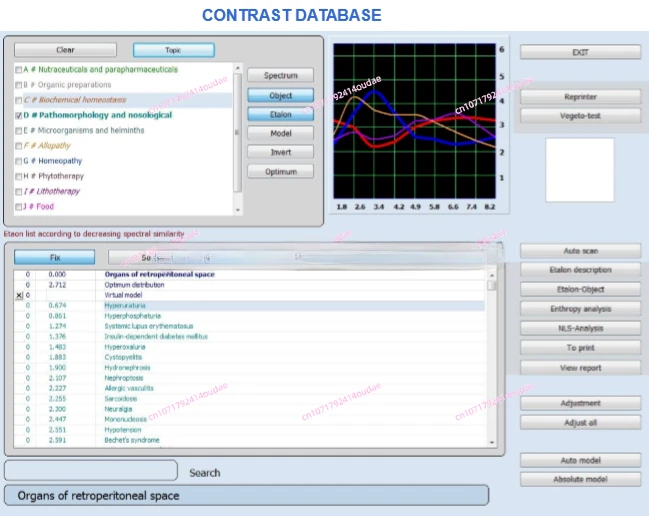Click scroll up arrow in topic list

click(238, 68)
